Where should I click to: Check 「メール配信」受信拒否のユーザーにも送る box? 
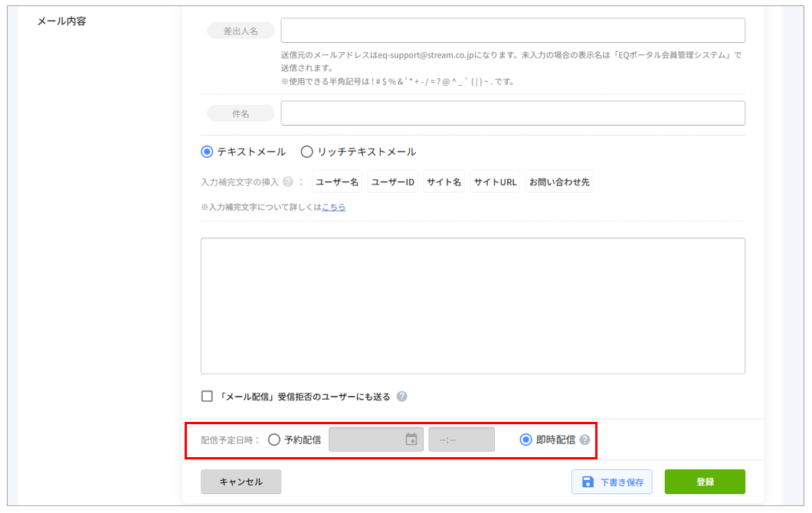pyautogui.click(x=207, y=397)
